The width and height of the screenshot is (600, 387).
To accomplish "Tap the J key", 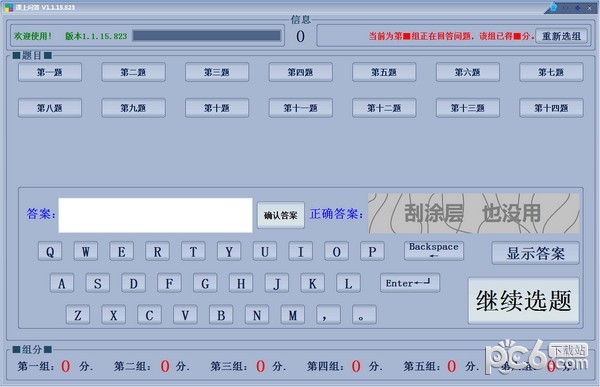I will [277, 283].
